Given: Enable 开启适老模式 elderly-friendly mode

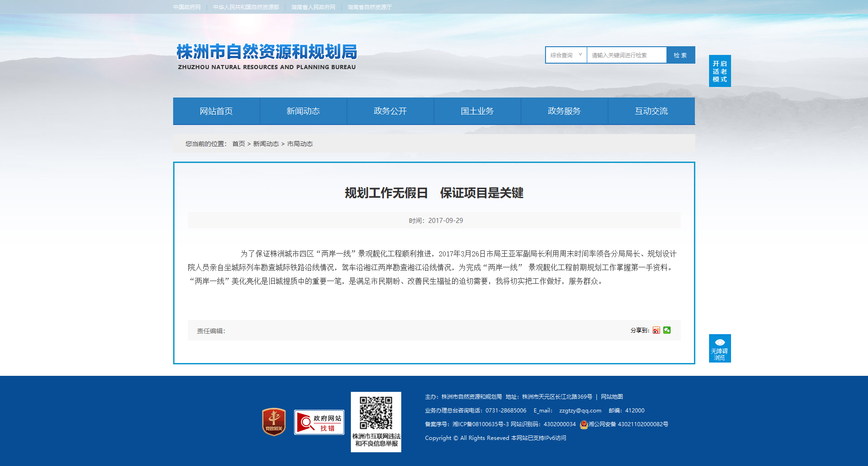Looking at the screenshot, I should [720, 71].
